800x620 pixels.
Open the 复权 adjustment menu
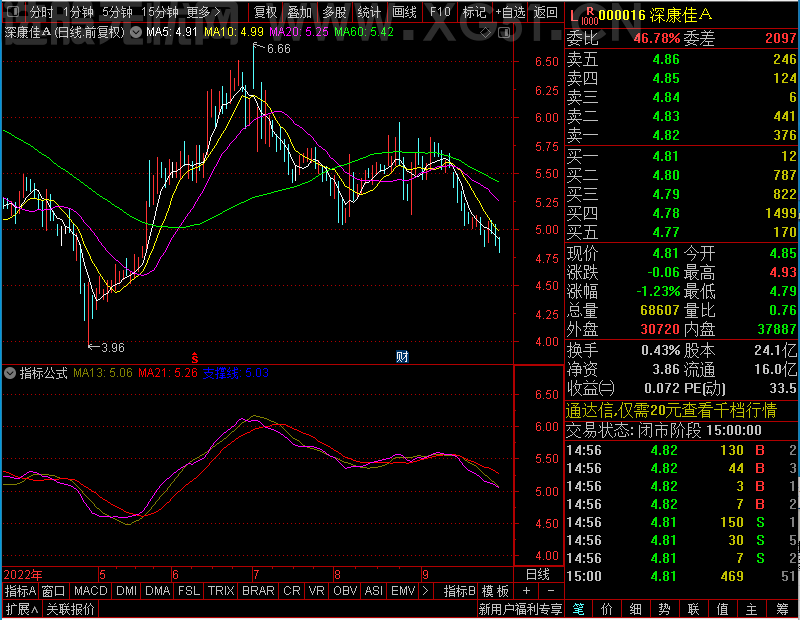[265, 12]
